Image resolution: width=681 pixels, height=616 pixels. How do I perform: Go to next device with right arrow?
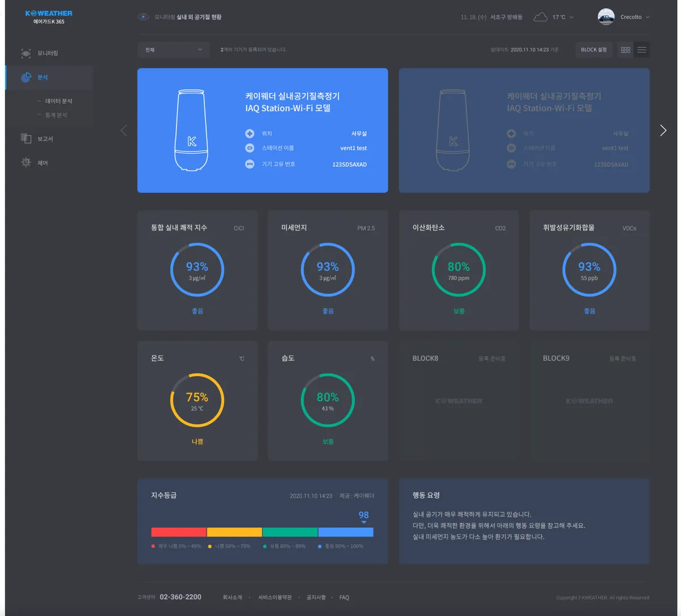click(663, 130)
